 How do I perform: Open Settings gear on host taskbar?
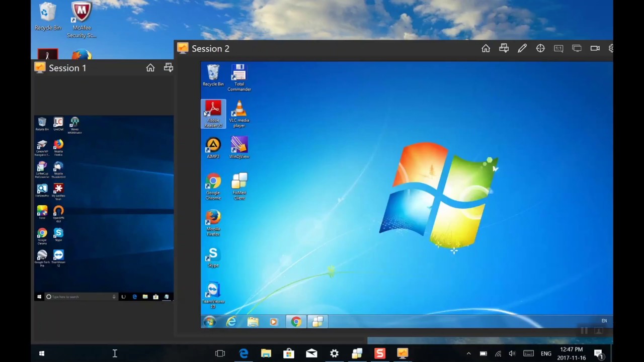click(334, 353)
